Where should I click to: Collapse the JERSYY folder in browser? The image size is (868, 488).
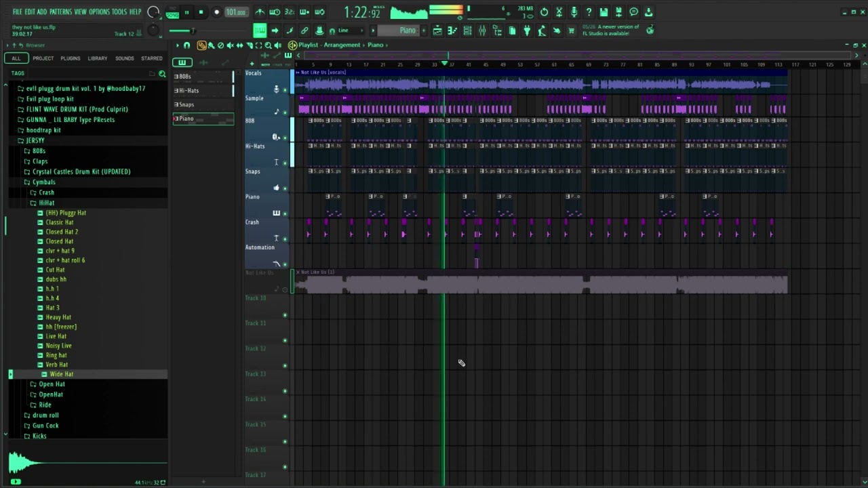click(x=31, y=140)
